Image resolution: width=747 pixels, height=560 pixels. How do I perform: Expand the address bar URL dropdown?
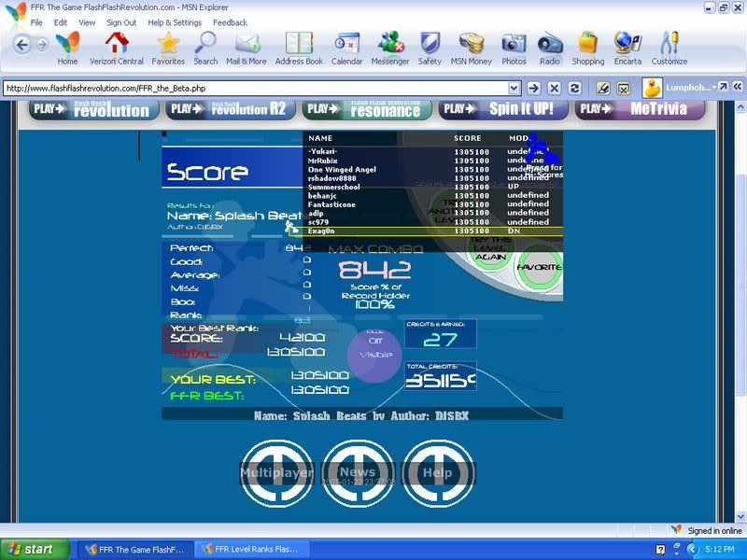point(514,88)
